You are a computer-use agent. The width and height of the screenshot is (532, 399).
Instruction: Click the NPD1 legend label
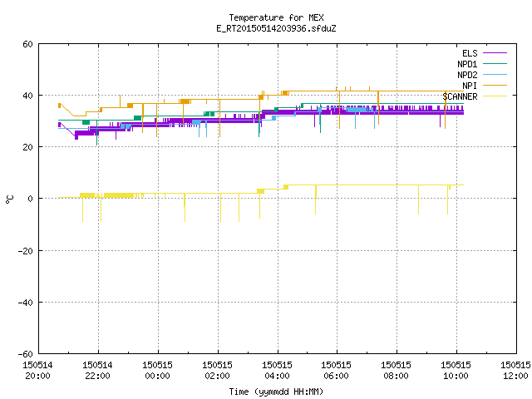[467, 64]
